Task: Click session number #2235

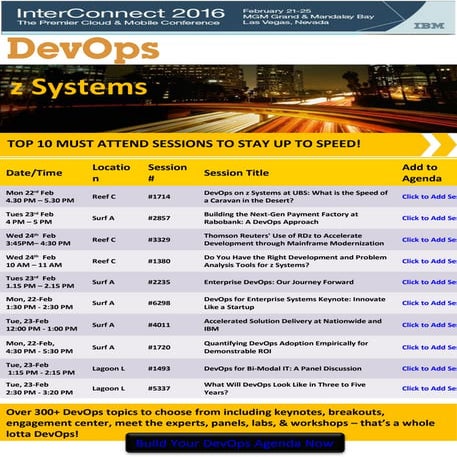Action: 159,282
